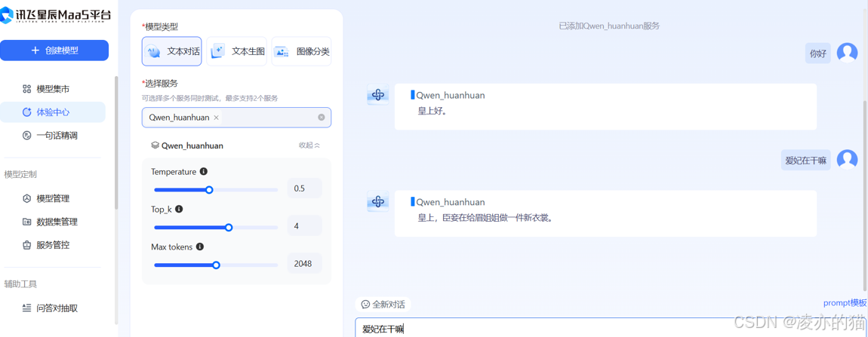
Task: Open the prompt模板 link
Action: tap(845, 302)
